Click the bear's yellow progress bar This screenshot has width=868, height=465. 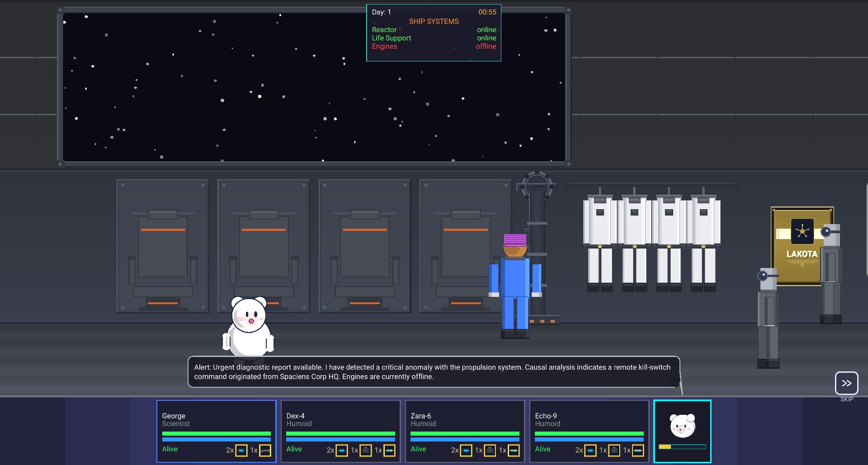[x=683, y=447]
